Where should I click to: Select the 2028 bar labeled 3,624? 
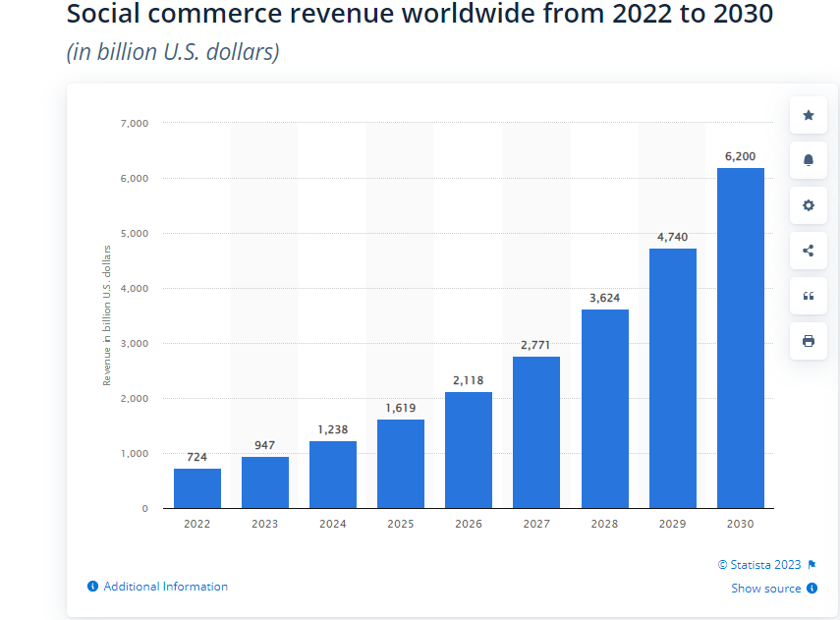[x=605, y=409]
